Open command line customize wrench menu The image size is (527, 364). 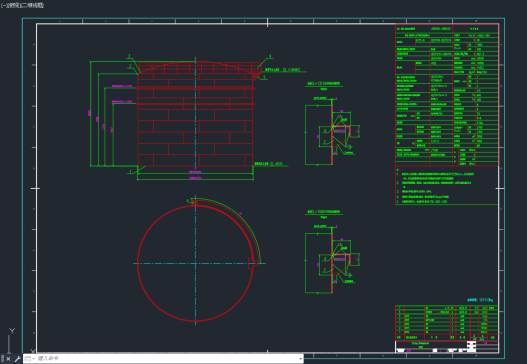17,359
